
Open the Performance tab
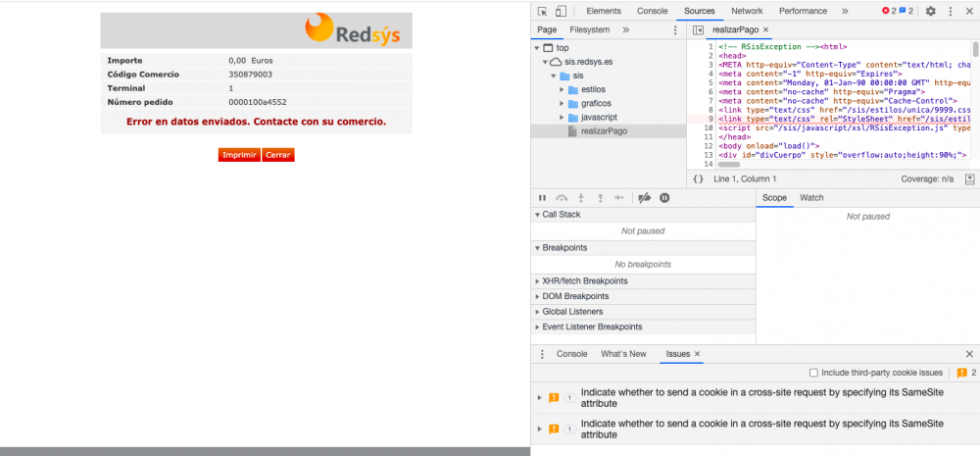tap(803, 11)
